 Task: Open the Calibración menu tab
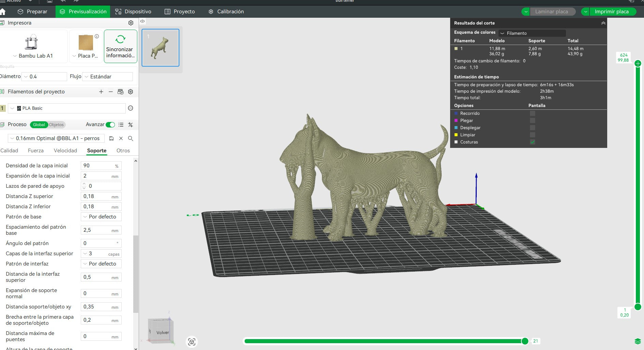pyautogui.click(x=226, y=12)
